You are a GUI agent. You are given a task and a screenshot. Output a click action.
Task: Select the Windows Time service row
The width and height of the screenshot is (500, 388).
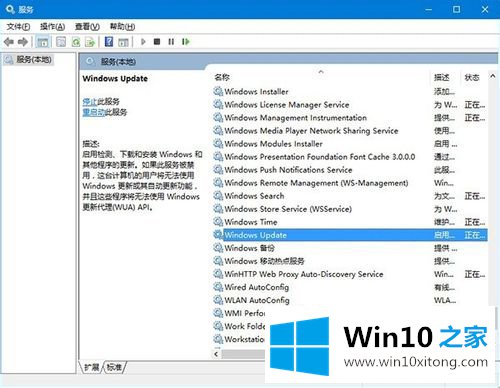(350, 222)
